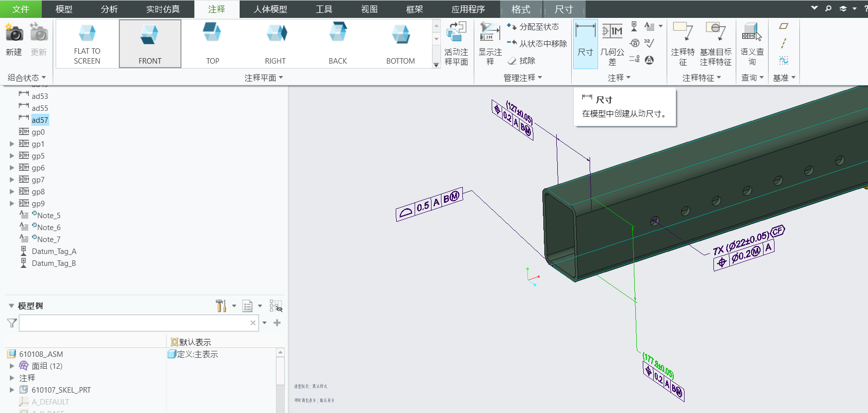The width and height of the screenshot is (868, 413).
Task: Click the model tree filter input field
Action: coord(134,323)
